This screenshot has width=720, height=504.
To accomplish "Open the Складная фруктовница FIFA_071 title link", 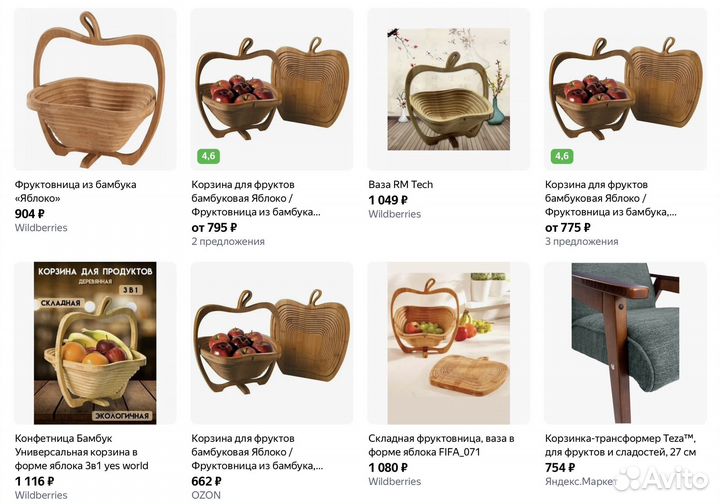I will pos(441,445).
